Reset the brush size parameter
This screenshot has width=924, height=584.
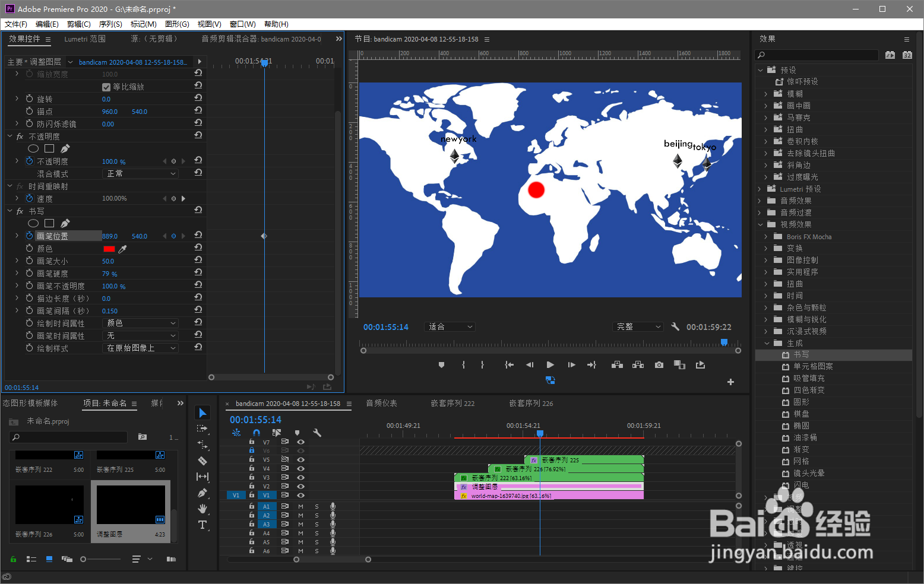point(198,261)
